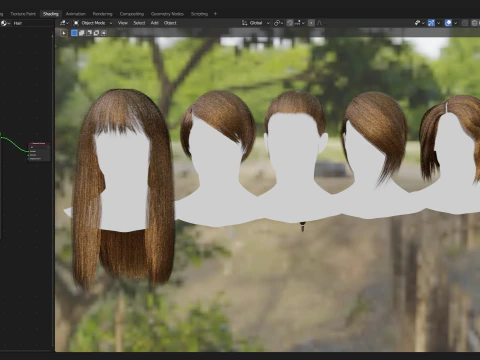Image resolution: width=480 pixels, height=360 pixels.
Task: Open the Global transform orientation dropdown
Action: tap(255, 23)
